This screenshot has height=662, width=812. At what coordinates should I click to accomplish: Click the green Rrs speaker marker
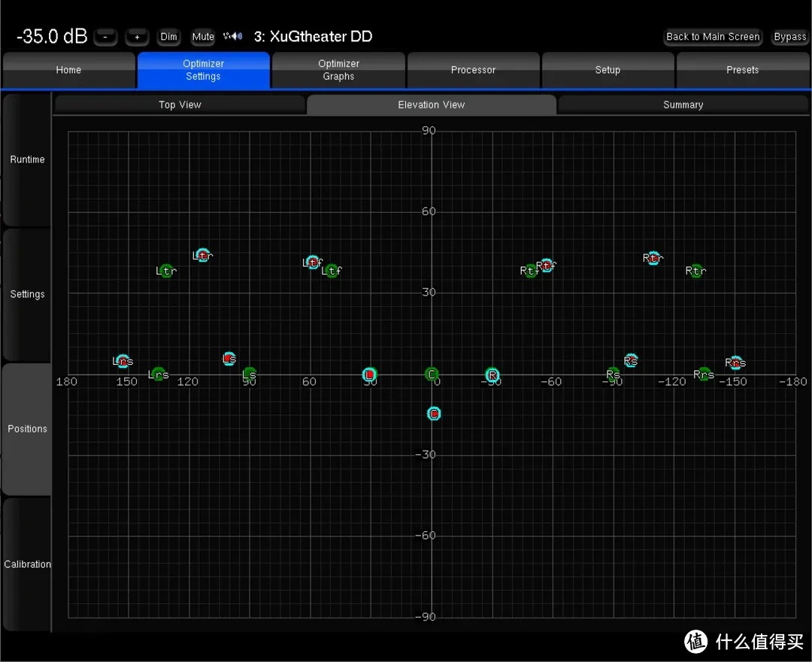point(703,374)
